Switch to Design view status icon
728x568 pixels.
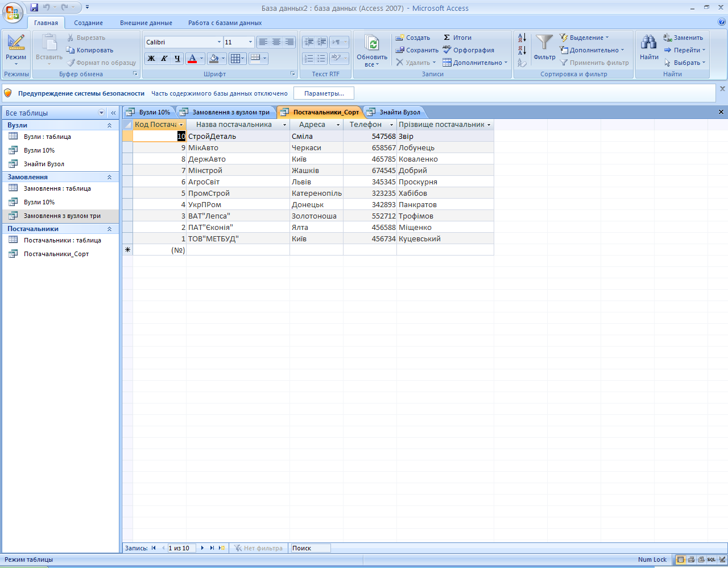722,559
